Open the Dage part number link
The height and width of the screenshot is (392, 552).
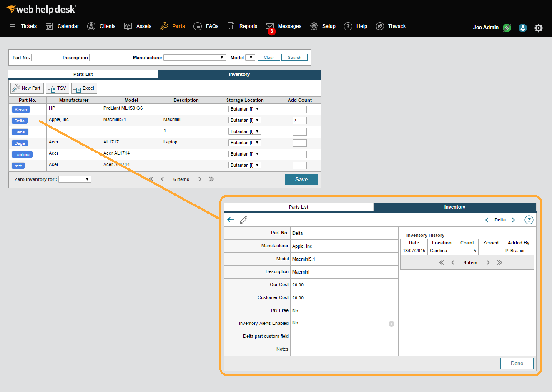20,143
